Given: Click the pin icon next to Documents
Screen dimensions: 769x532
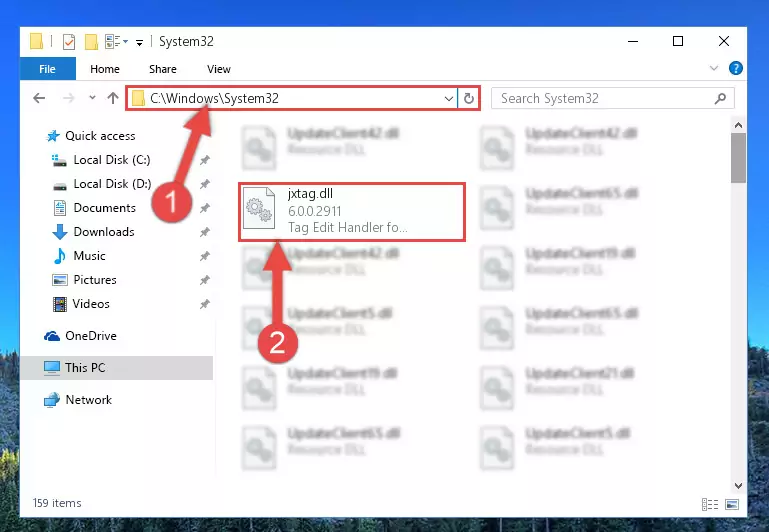Looking at the screenshot, I should tap(205, 208).
